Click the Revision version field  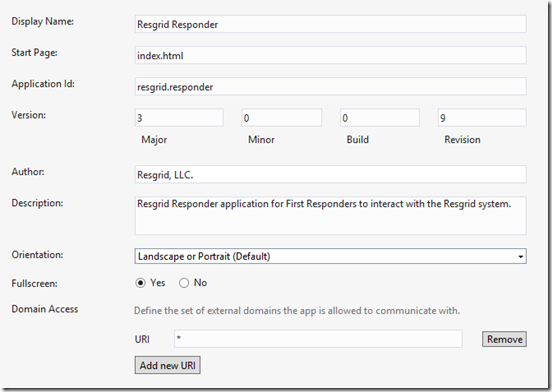[482, 118]
